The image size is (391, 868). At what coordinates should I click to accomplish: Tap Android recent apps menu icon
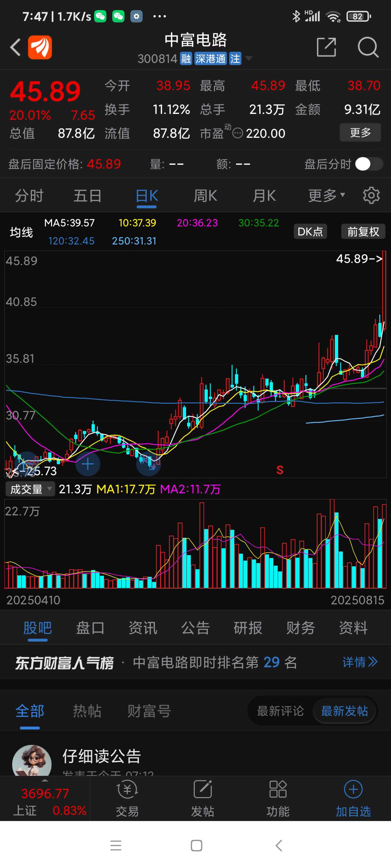pyautogui.click(x=116, y=846)
